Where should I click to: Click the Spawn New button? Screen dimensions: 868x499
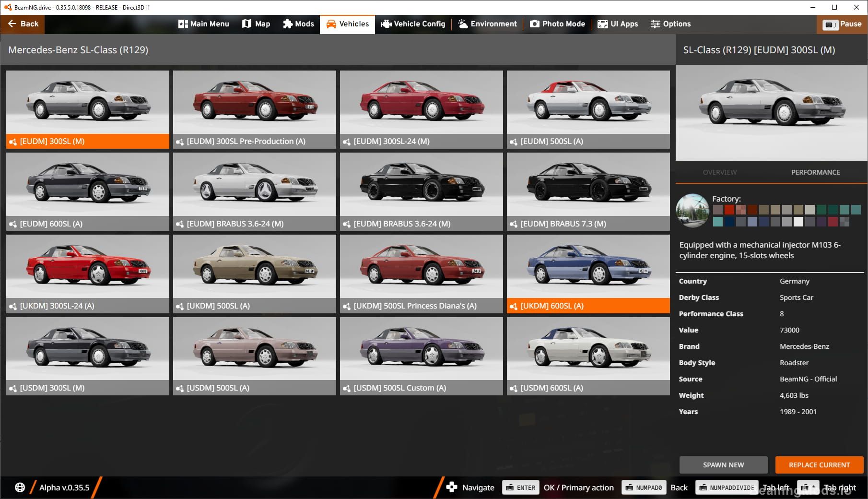pos(724,465)
